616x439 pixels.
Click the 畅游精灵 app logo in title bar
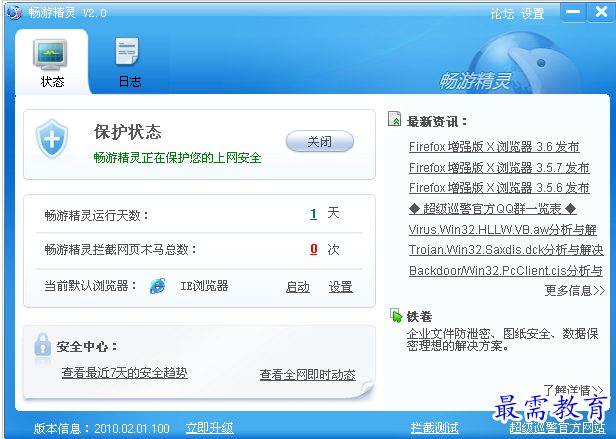[x=14, y=12]
